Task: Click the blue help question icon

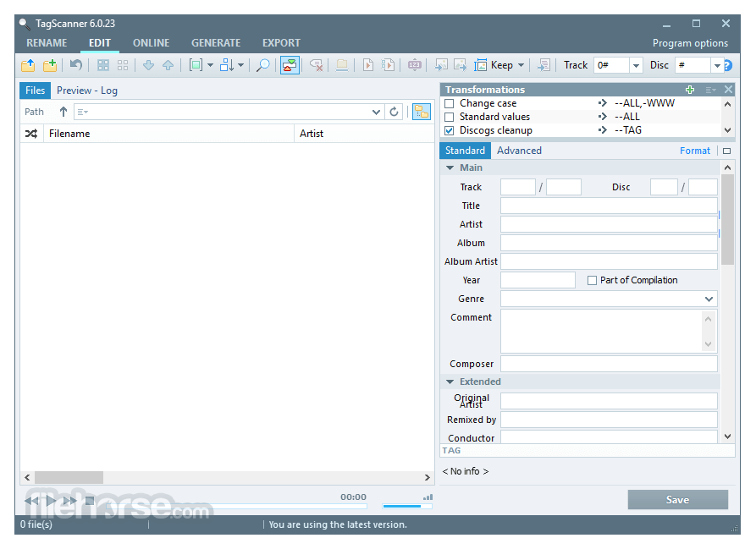Action: 728,65
